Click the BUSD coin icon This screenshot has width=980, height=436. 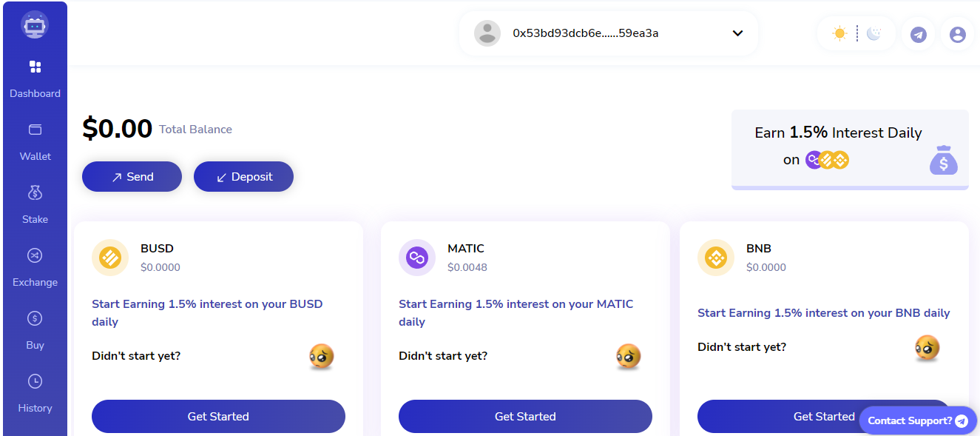point(110,258)
